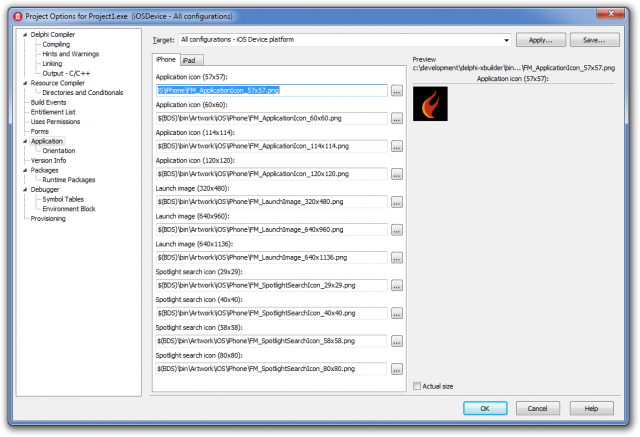Select Hints and Warnings tree item
The height and width of the screenshot is (437, 640).
pos(71,54)
